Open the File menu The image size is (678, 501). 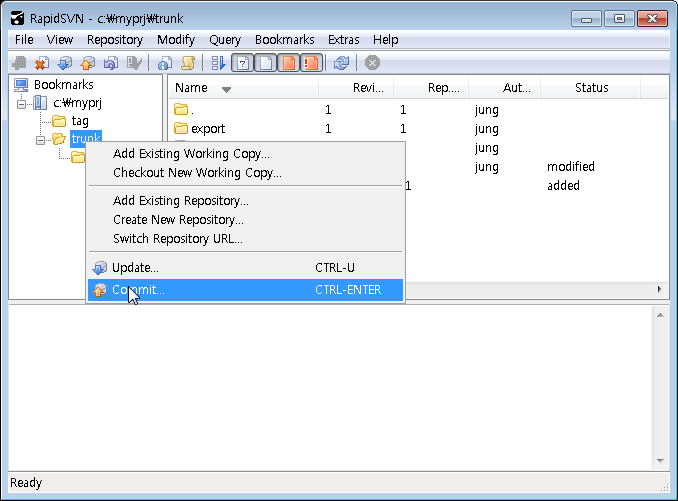[24, 40]
